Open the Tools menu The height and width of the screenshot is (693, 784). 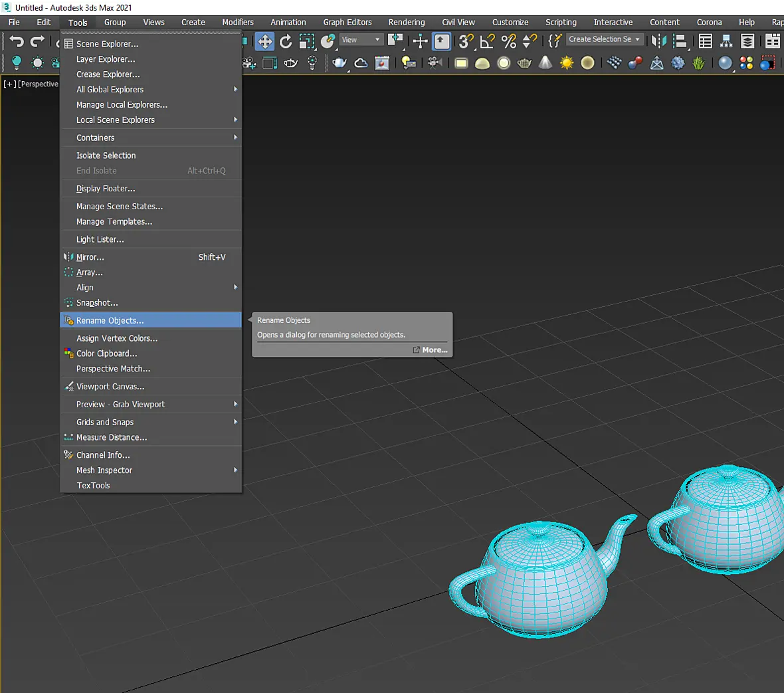(78, 23)
